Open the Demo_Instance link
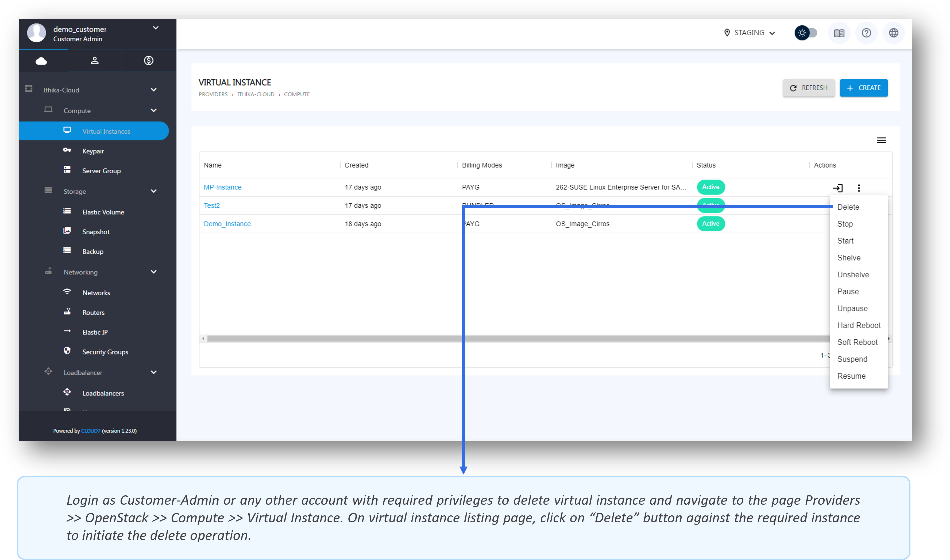This screenshot has width=950, height=560. pyautogui.click(x=227, y=224)
